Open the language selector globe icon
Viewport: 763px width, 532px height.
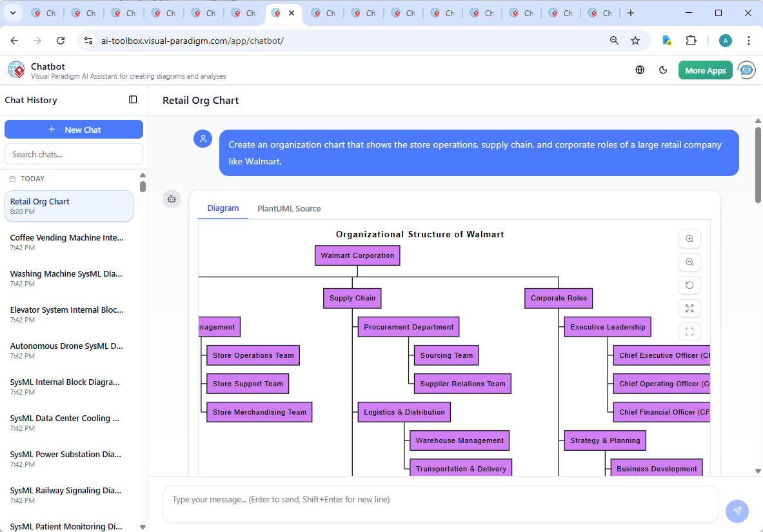pos(640,70)
